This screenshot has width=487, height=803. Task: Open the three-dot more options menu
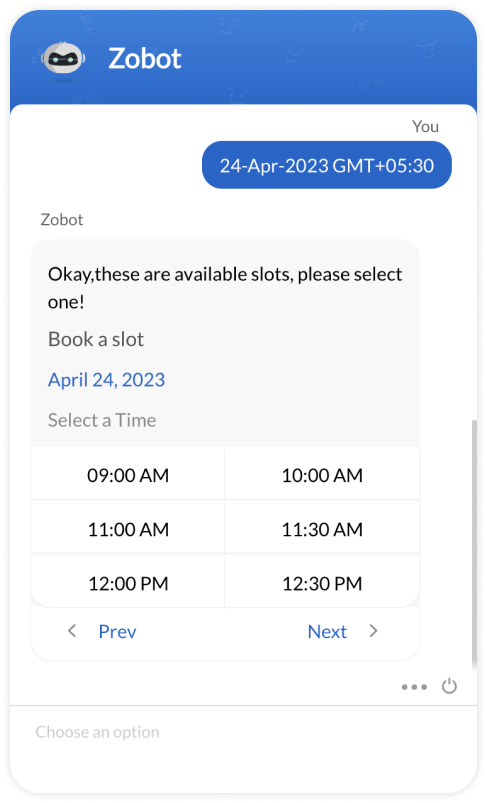pyautogui.click(x=414, y=687)
